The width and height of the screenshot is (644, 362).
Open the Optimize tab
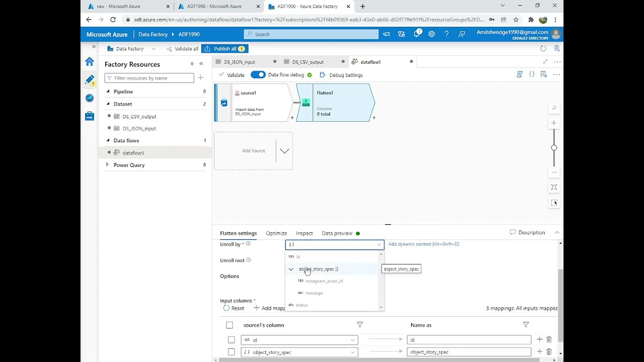pos(276,233)
